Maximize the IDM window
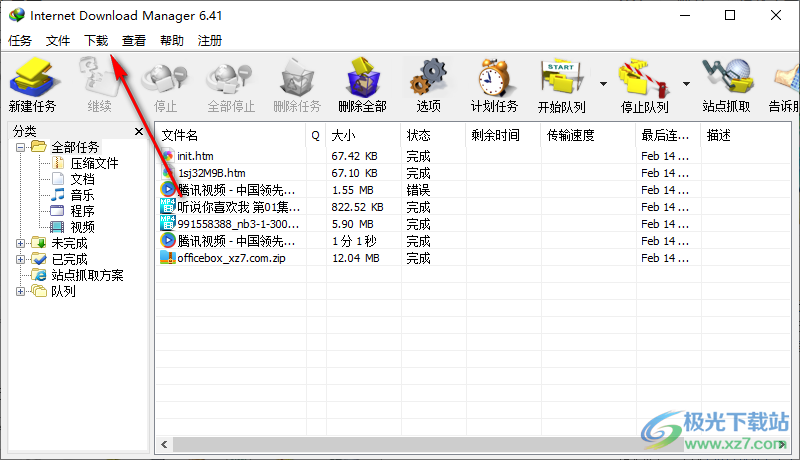This screenshot has width=800, height=460. 730,15
